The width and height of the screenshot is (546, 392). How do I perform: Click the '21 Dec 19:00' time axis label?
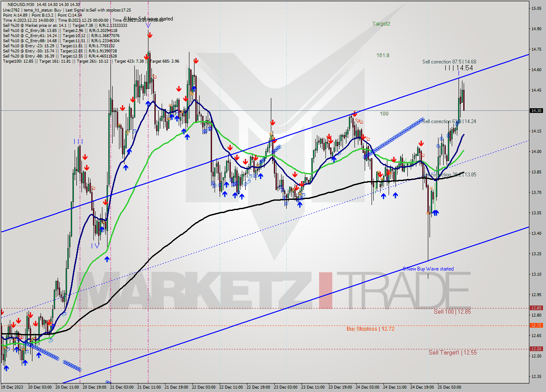pyautogui.click(x=177, y=387)
